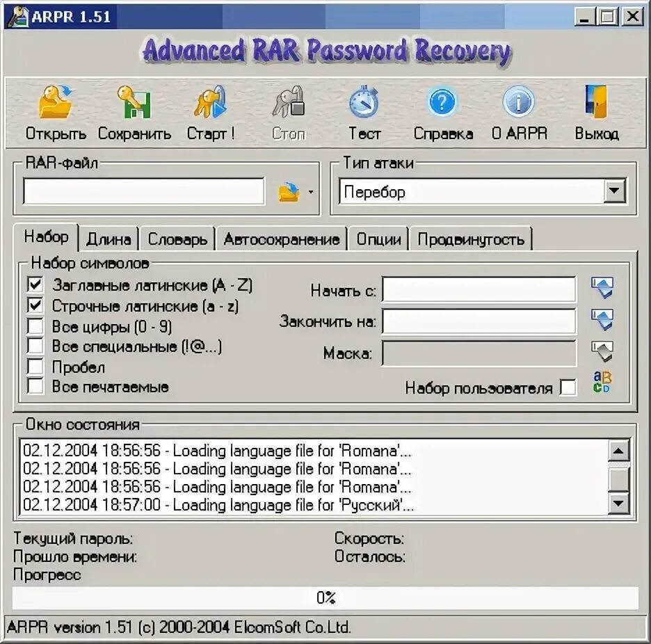Image resolution: width=651 pixels, height=644 pixels.
Task: Click the Прошло времени label
Action: [74, 556]
